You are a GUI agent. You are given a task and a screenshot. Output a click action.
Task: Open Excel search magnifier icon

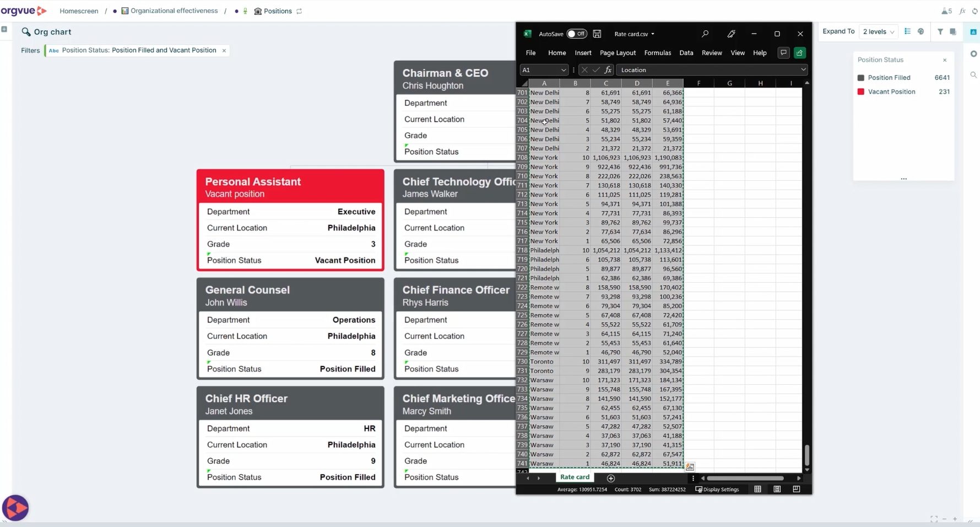[705, 34]
